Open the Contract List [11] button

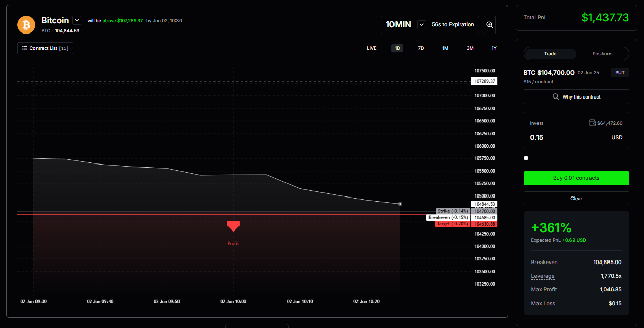point(45,48)
